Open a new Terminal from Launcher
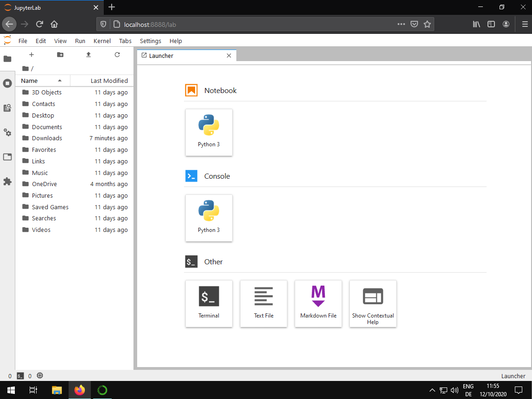532x399 pixels. 209,303
